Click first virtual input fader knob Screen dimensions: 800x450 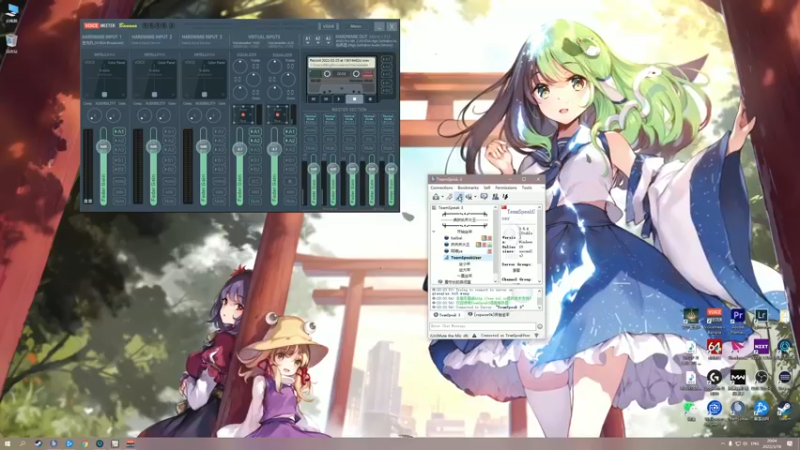239,149
